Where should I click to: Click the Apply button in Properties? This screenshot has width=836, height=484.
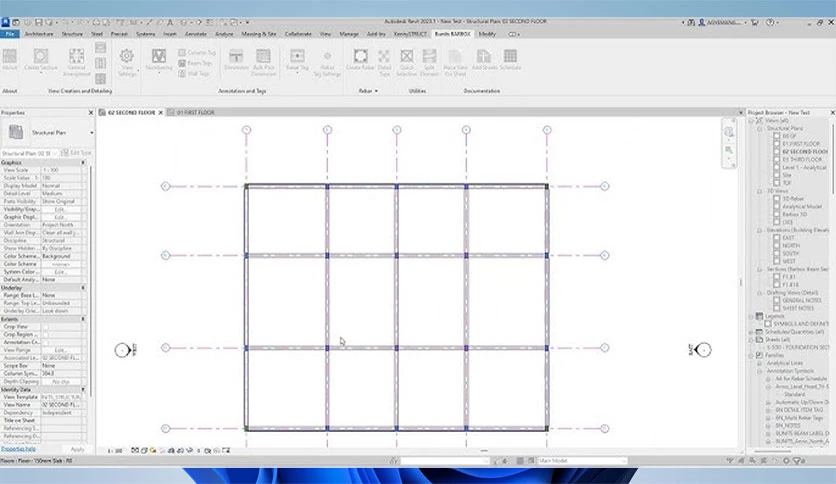click(x=77, y=449)
